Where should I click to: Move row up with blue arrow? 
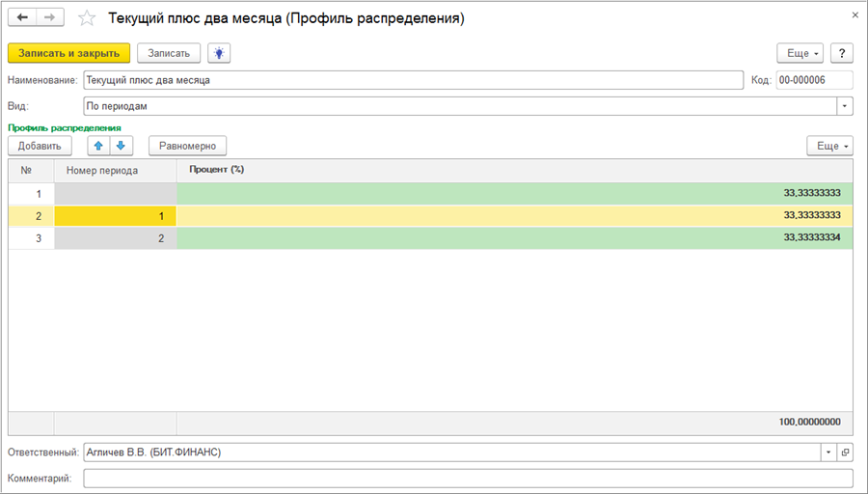click(97, 146)
